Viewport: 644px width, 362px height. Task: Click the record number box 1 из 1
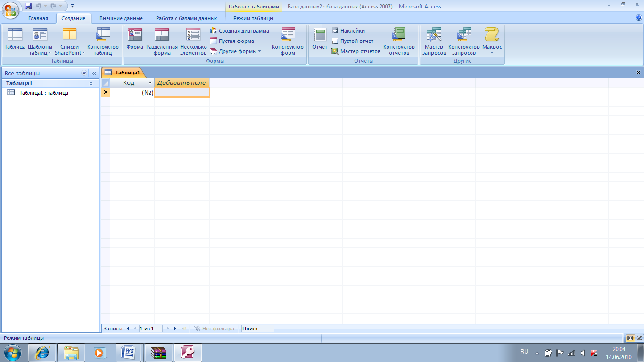(x=150, y=329)
